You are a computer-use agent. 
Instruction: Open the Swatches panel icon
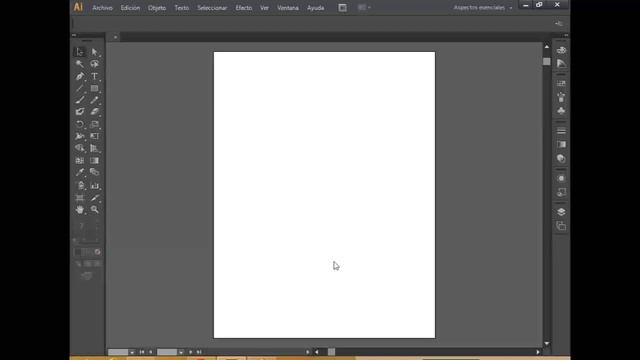click(561, 84)
